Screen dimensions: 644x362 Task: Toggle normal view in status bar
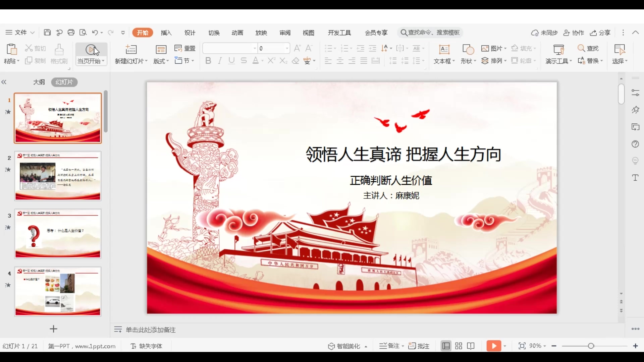click(x=446, y=346)
